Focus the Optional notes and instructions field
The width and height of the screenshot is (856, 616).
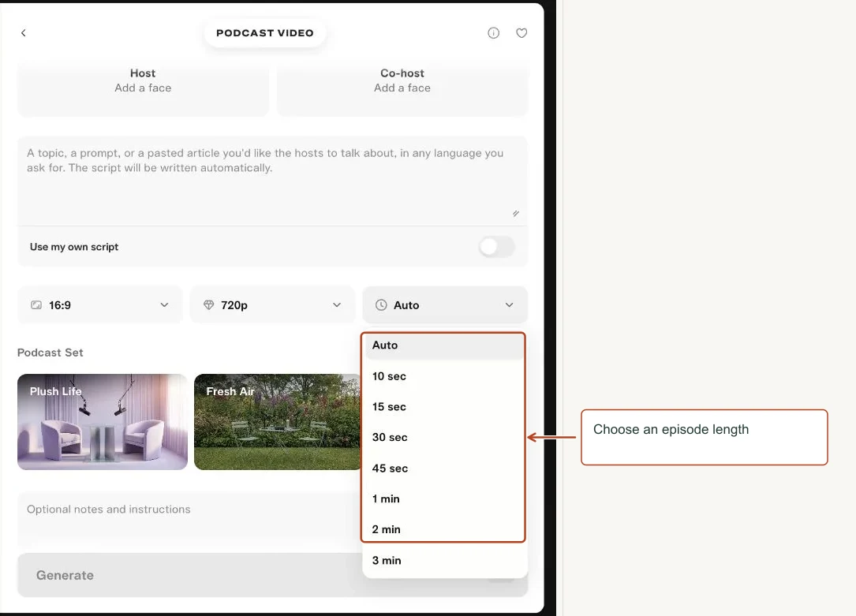pos(190,520)
